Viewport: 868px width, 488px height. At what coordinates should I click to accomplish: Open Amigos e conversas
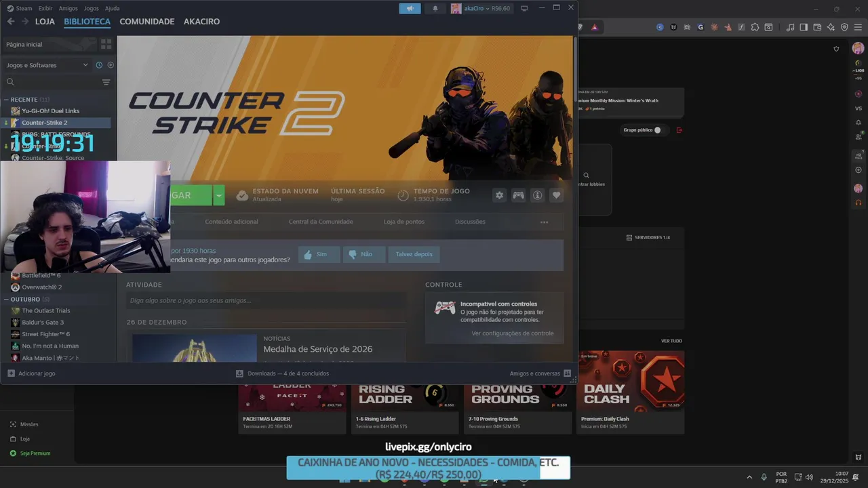point(540,373)
